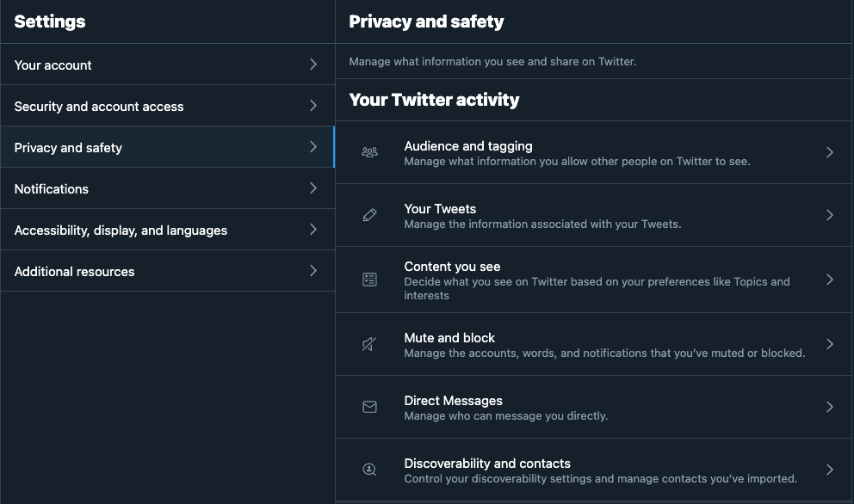
Task: Click the chevron for Mute and block
Action: pos(829,344)
